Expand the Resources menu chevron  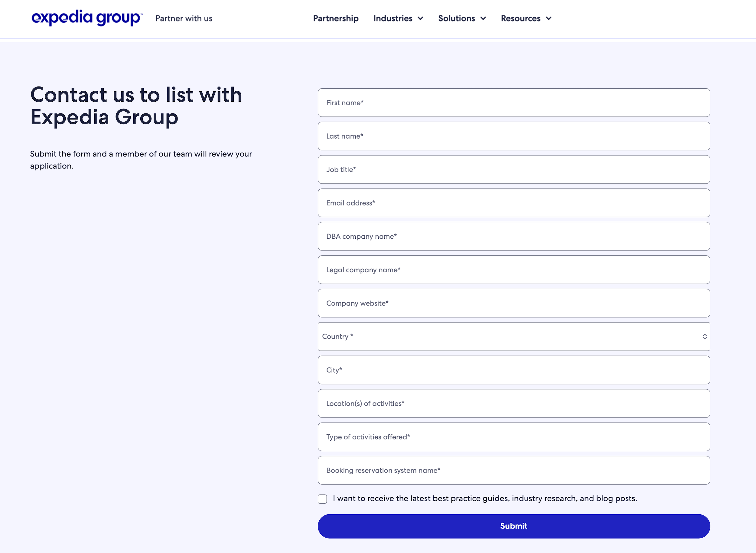(549, 18)
